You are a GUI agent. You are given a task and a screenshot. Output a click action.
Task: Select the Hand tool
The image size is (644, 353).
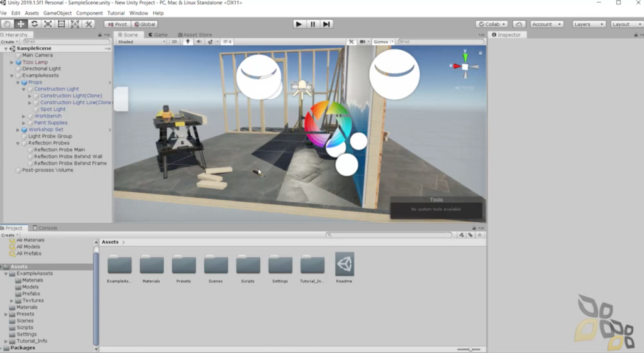pos(7,24)
